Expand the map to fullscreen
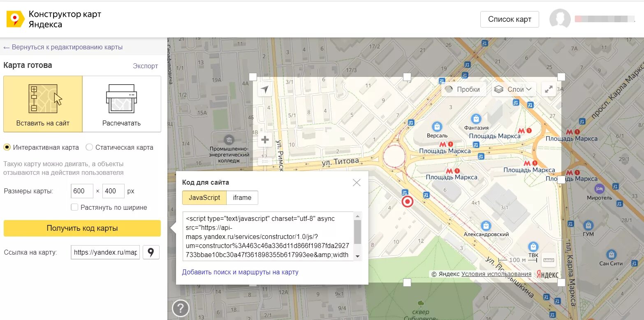The width and height of the screenshot is (644, 320). click(x=549, y=89)
